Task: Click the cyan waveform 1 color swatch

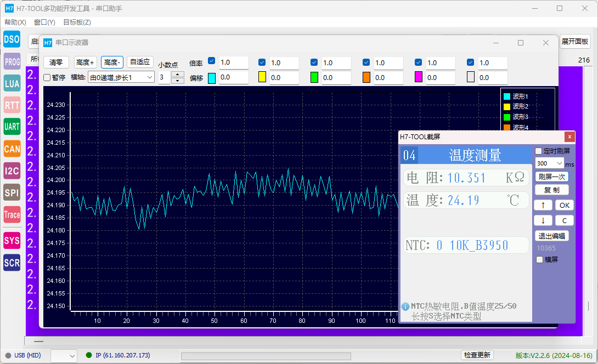Action: point(212,78)
